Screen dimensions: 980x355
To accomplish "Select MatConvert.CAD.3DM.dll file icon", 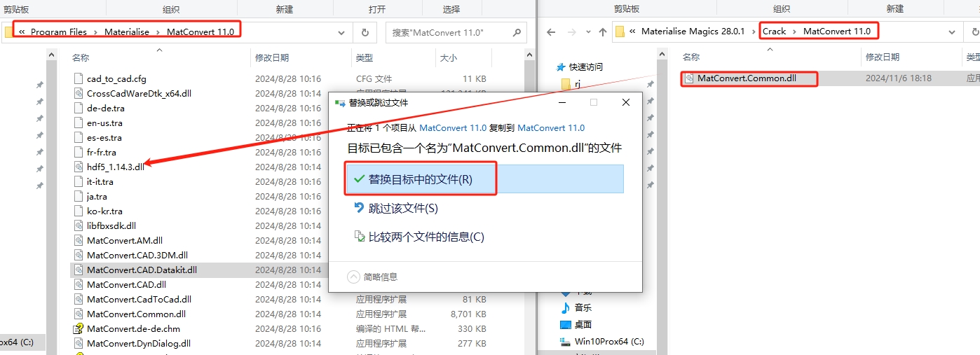I will [x=79, y=255].
